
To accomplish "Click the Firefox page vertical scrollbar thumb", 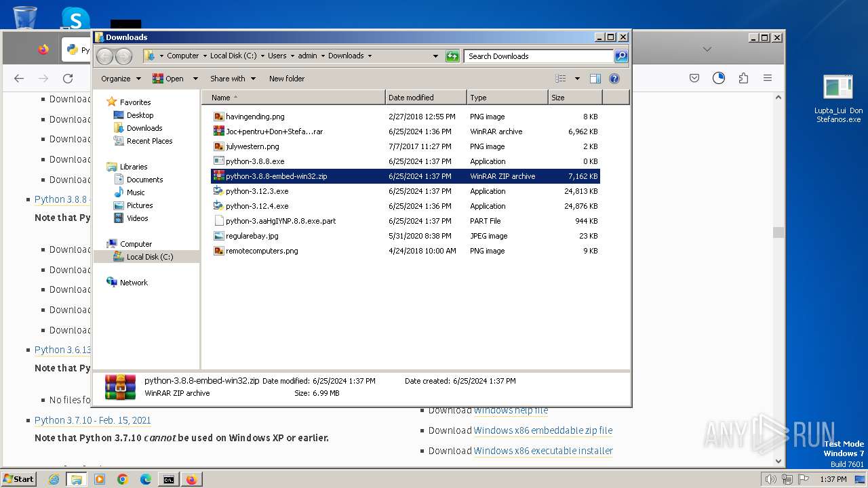I will point(778,232).
